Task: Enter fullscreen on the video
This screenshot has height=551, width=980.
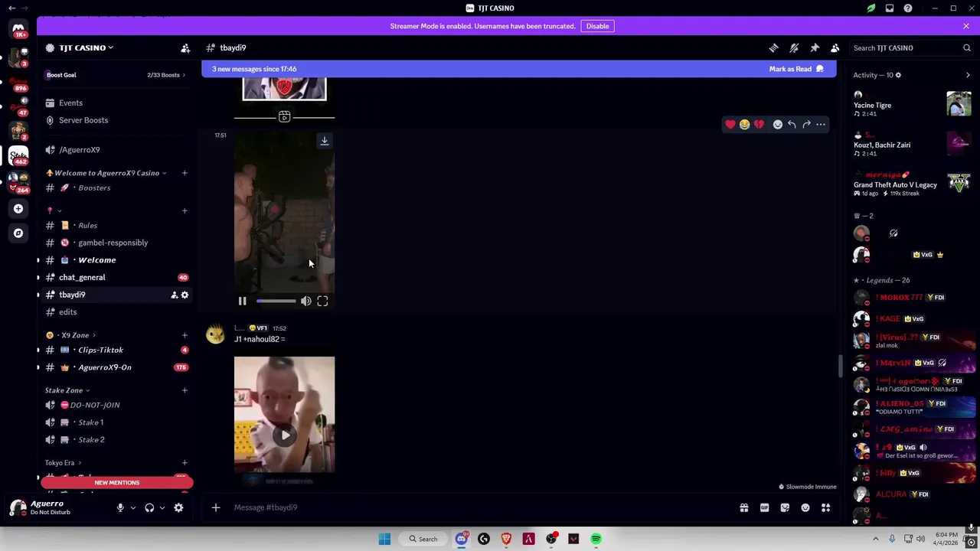Action: [322, 302]
